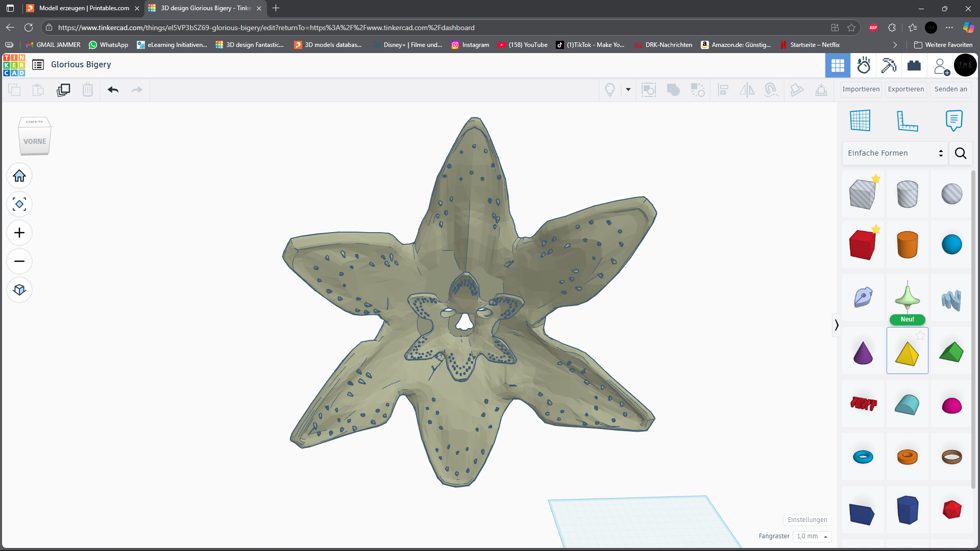This screenshot has height=551, width=980.
Task: Click the Undo arrow
Action: click(113, 90)
